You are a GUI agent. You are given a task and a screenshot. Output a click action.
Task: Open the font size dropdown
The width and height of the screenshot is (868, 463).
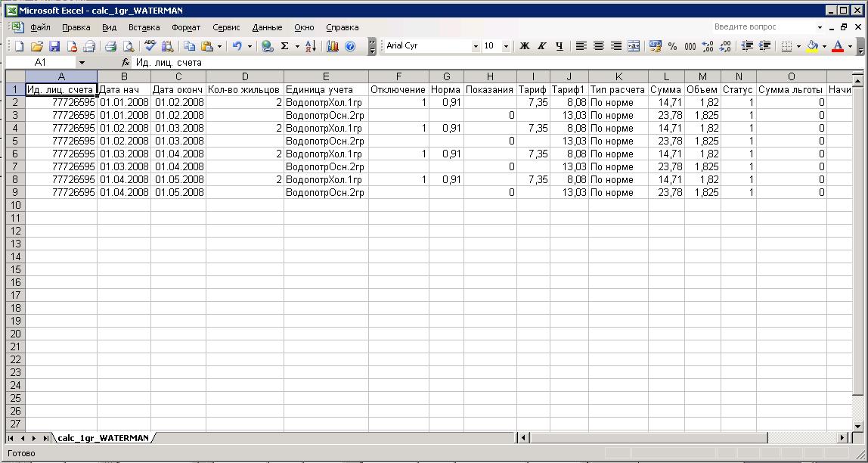[506, 46]
